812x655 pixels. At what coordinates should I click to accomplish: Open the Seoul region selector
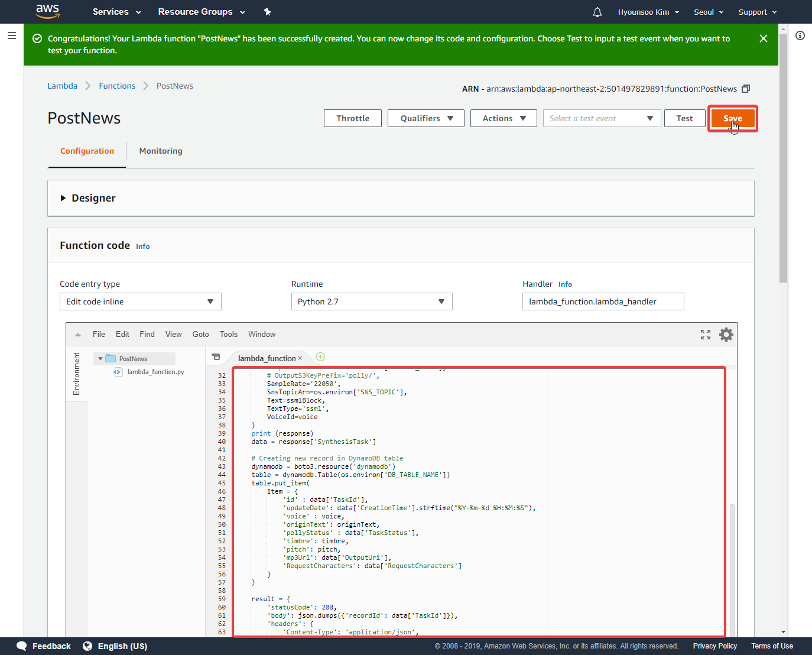(709, 12)
